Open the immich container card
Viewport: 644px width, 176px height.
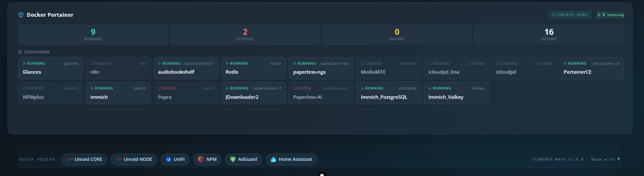pyautogui.click(x=118, y=93)
